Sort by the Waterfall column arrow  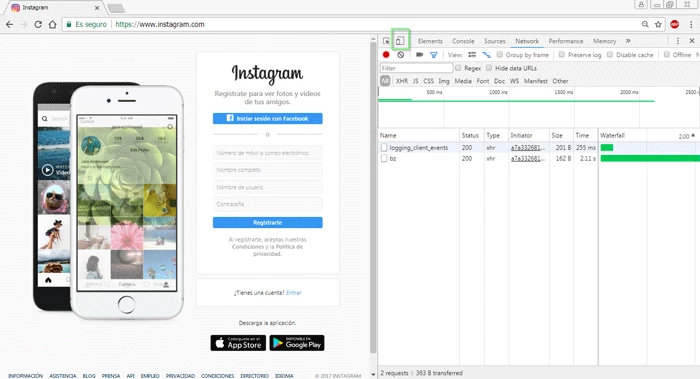tap(693, 135)
